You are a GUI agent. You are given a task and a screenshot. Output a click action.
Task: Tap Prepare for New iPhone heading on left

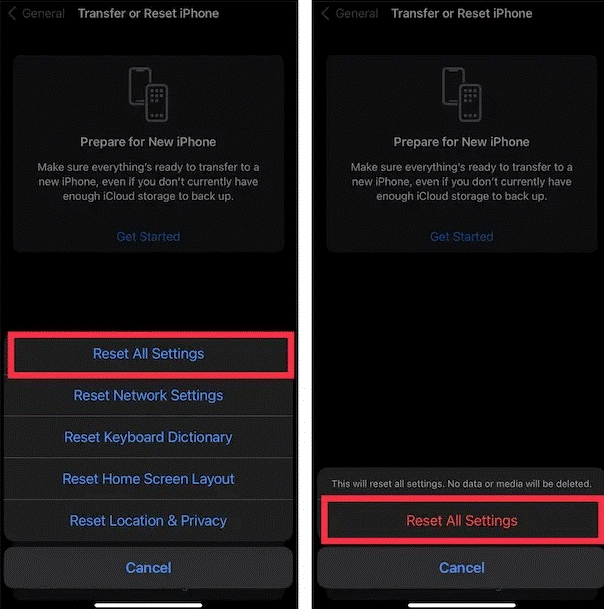(148, 142)
